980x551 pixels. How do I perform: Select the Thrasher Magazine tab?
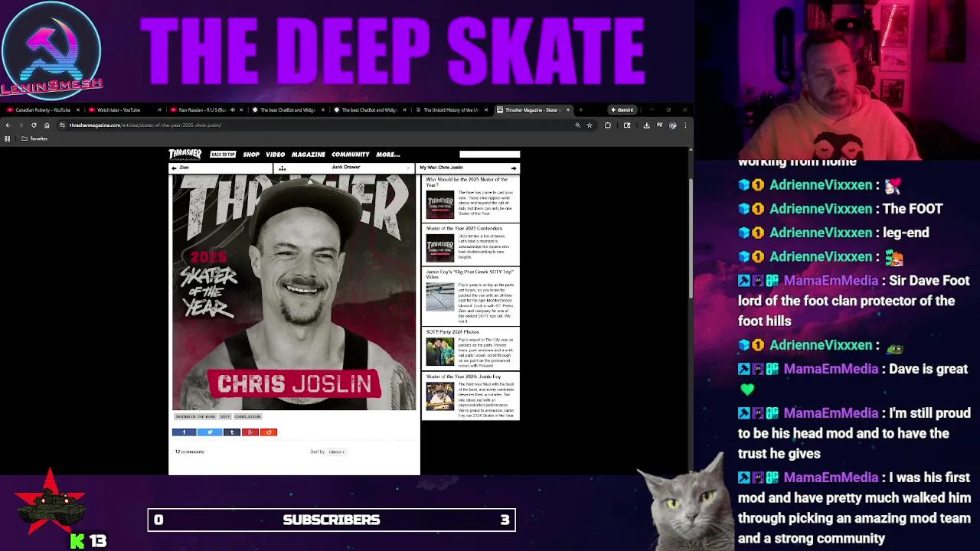point(532,109)
